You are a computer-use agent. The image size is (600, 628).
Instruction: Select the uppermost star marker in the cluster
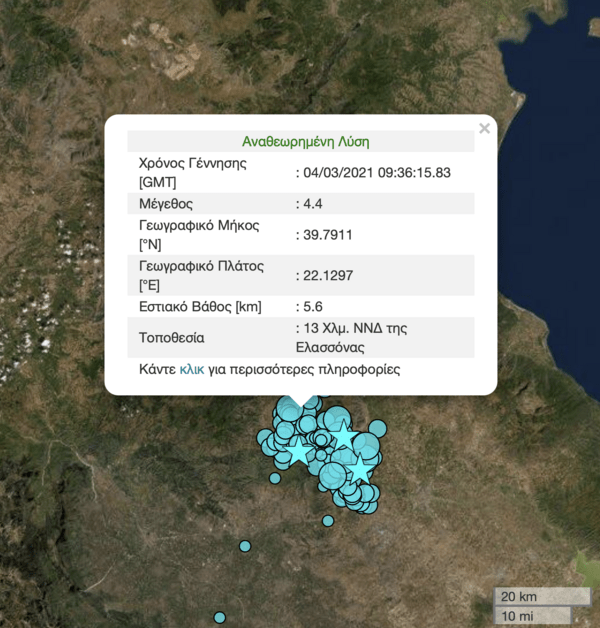(343, 435)
